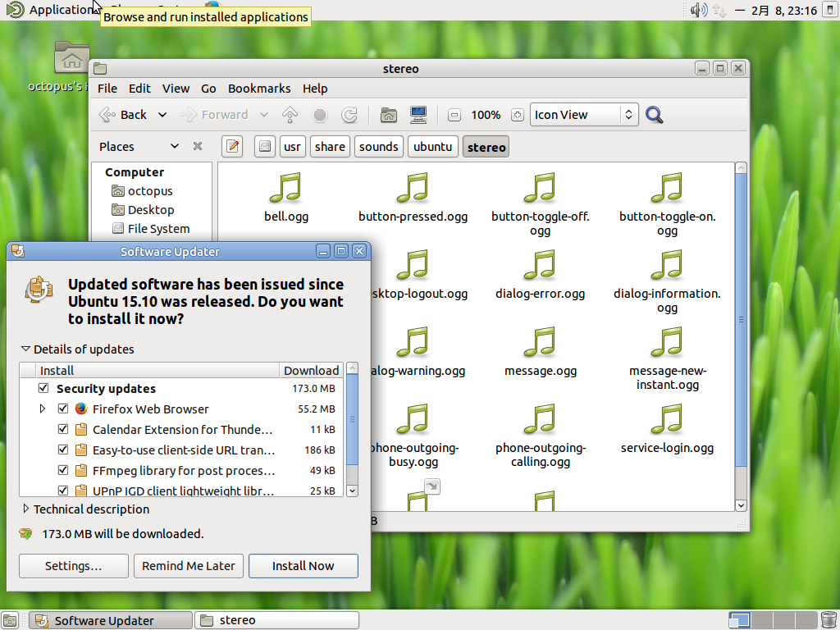Go Back in the file manager

125,115
